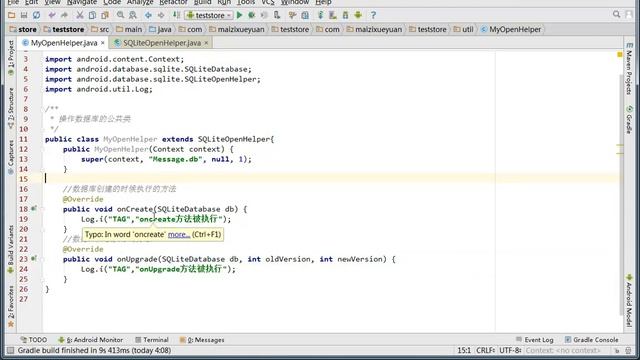Collapse the constructor fold at line 12
This screenshot has width=640, height=360.
tap(42, 149)
